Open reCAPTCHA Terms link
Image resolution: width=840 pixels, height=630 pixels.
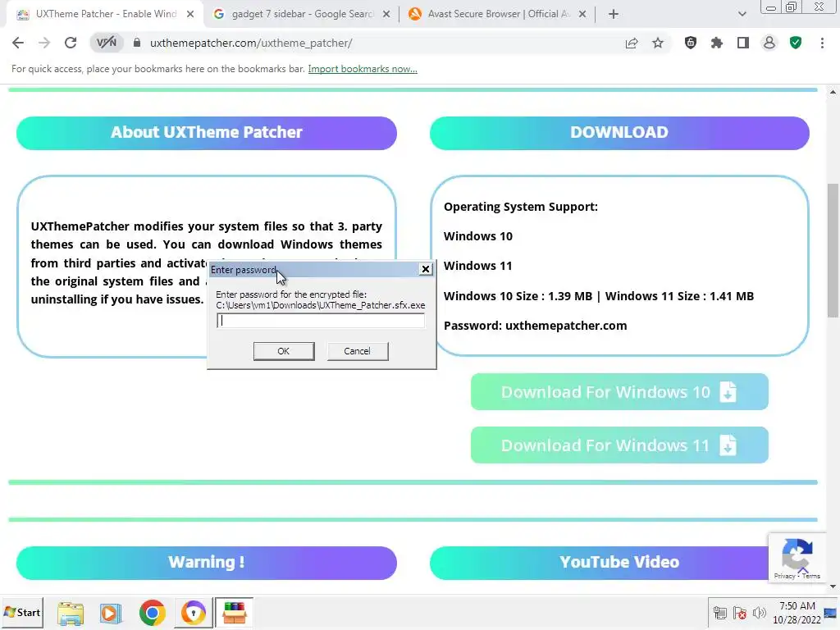pyautogui.click(x=811, y=576)
